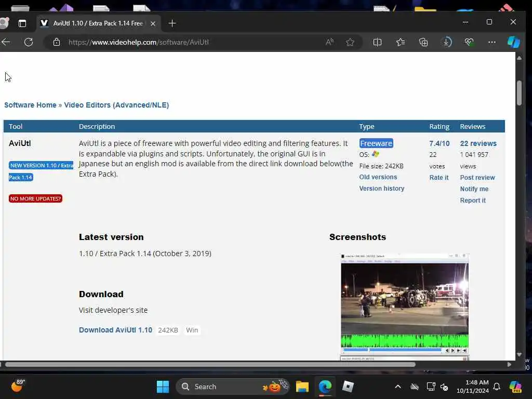The height and width of the screenshot is (399, 532).
Task: Click the Description column header
Action: pos(97,127)
